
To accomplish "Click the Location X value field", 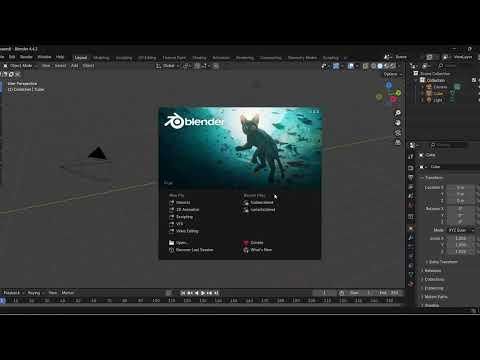I will pos(460,188).
